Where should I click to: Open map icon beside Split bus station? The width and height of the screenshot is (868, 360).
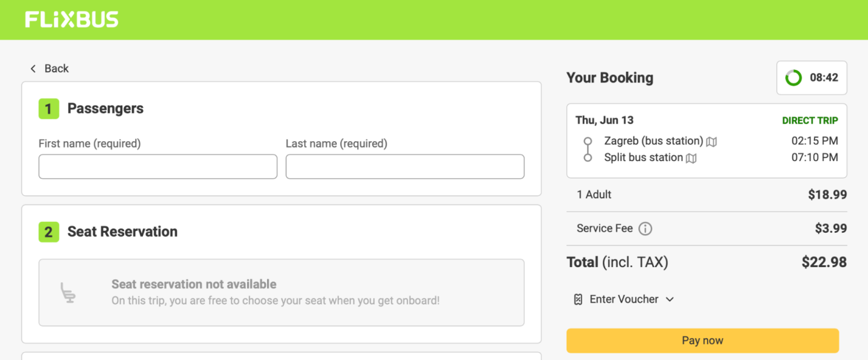[x=691, y=158]
